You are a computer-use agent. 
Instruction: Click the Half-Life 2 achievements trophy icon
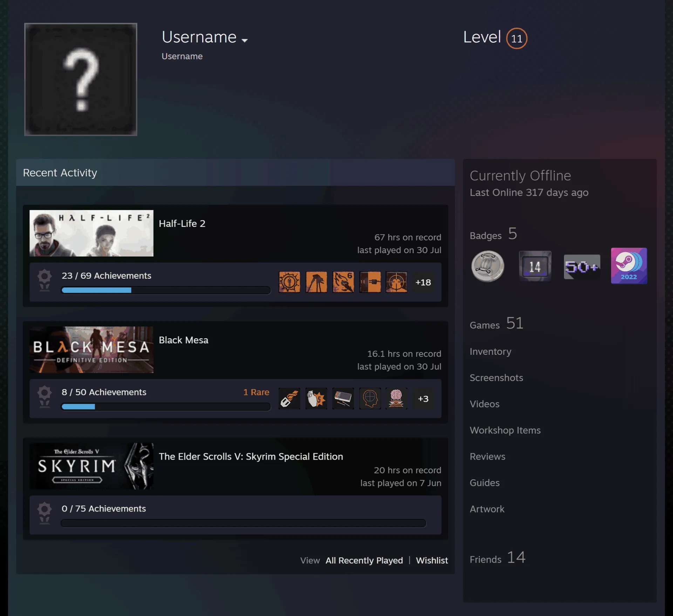click(x=45, y=280)
